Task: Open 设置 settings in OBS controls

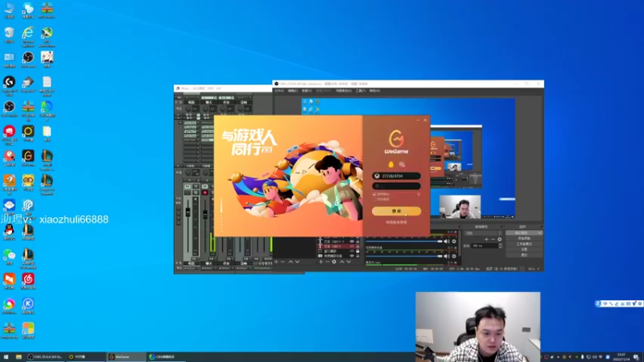Action: (x=524, y=249)
